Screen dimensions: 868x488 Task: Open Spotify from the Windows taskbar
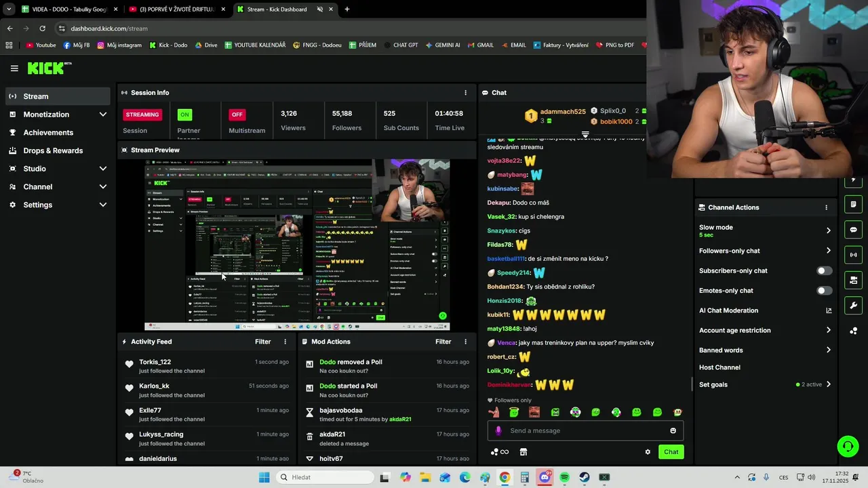pyautogui.click(x=564, y=477)
